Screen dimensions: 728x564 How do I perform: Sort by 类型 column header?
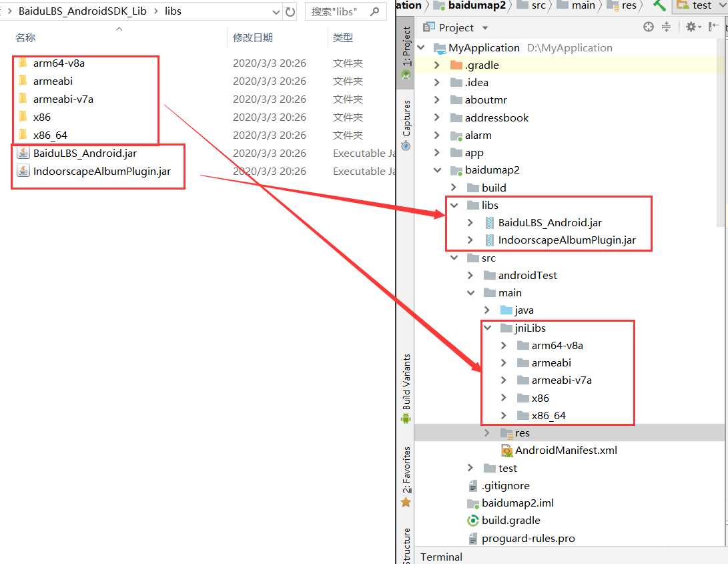(343, 37)
